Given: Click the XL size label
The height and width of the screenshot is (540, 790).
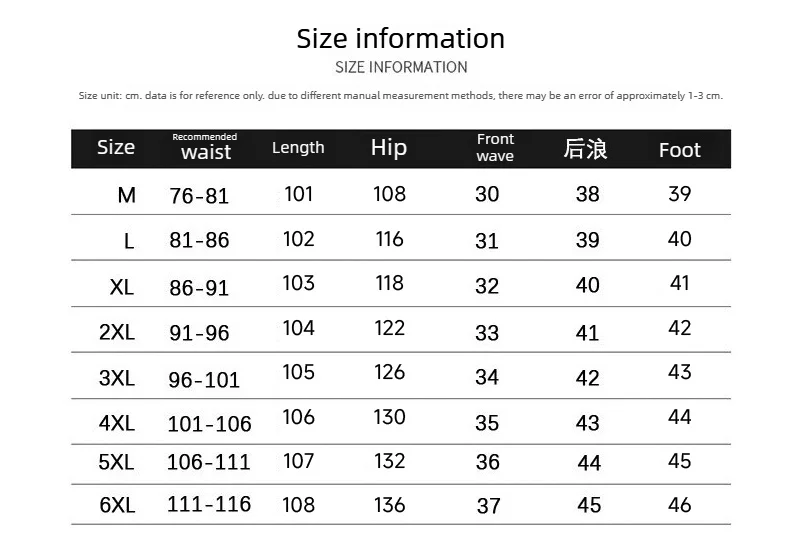Looking at the screenshot, I should [122, 287].
